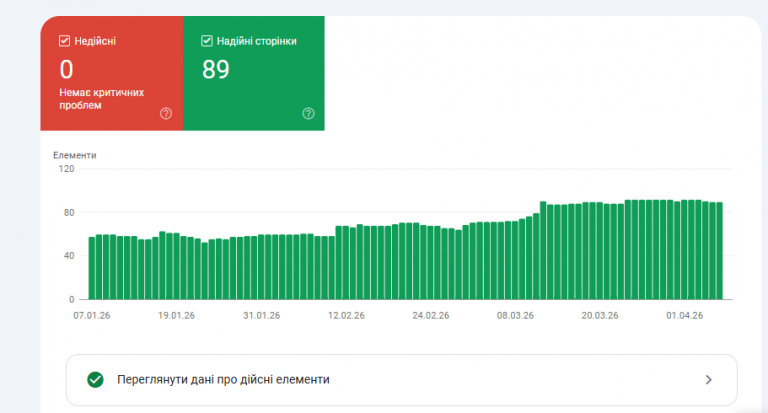Expand the chevron in the Переглянути дані row
The image size is (768, 413).
[x=708, y=380]
